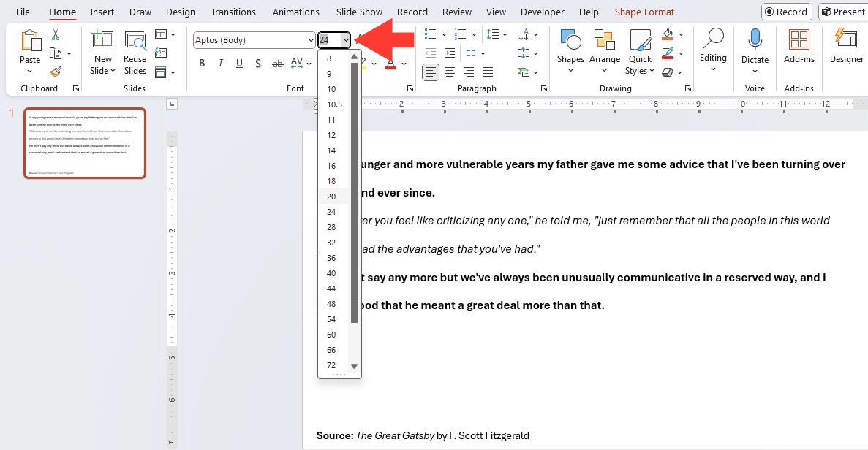
Task: Activate the Format Painter brush
Action: (x=56, y=72)
